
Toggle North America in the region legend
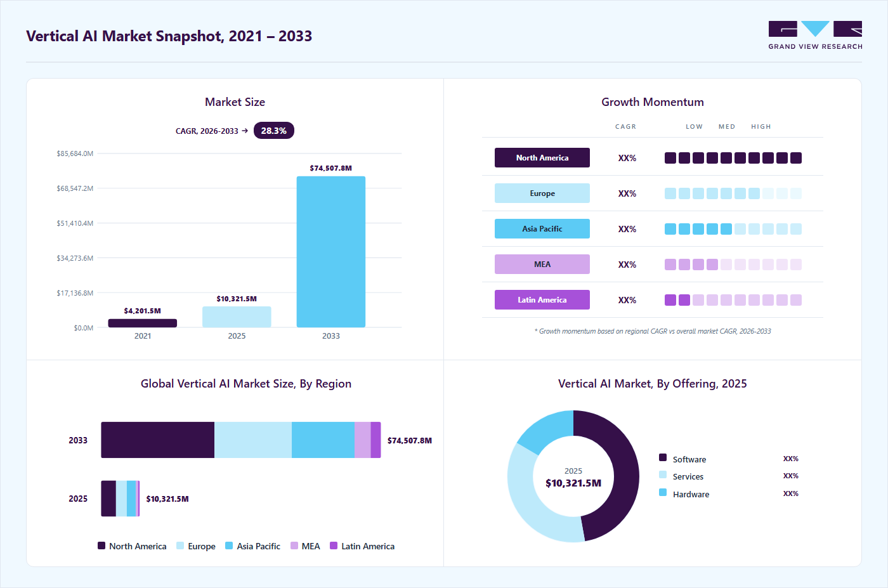pyautogui.click(x=132, y=546)
